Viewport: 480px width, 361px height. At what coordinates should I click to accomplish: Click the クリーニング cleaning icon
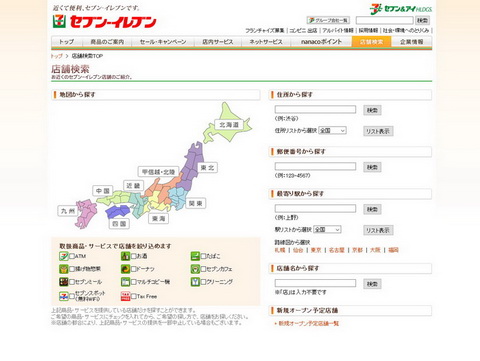pos(195,282)
